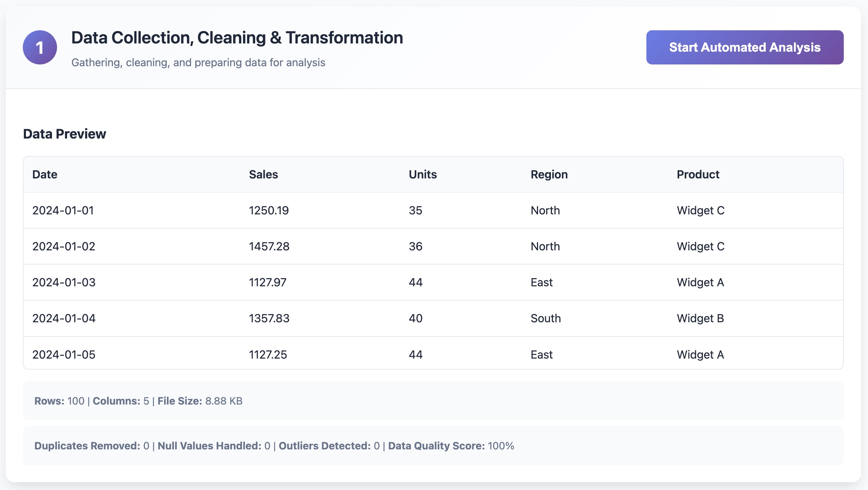Select the South region cell
Viewport: 868px width, 490px height.
click(546, 318)
